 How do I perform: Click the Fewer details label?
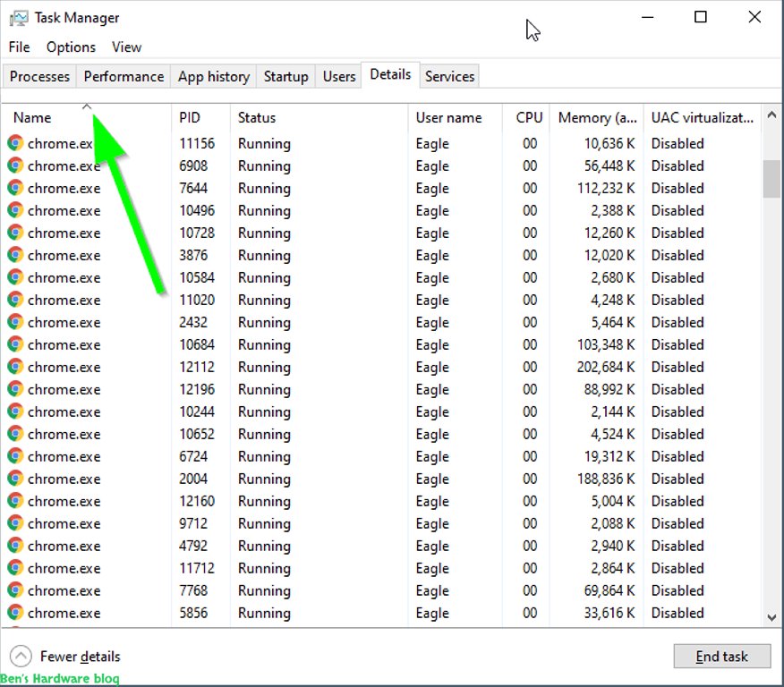pyautogui.click(x=80, y=656)
